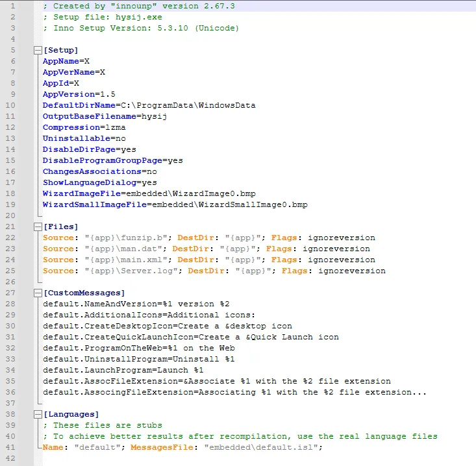Click the [Files] section header text

click(x=60, y=227)
